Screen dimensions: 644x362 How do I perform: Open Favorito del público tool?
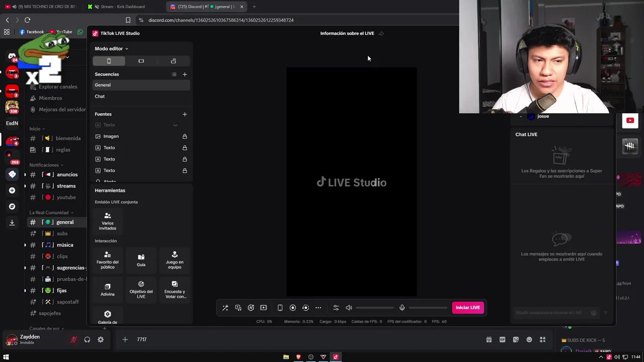107,260
